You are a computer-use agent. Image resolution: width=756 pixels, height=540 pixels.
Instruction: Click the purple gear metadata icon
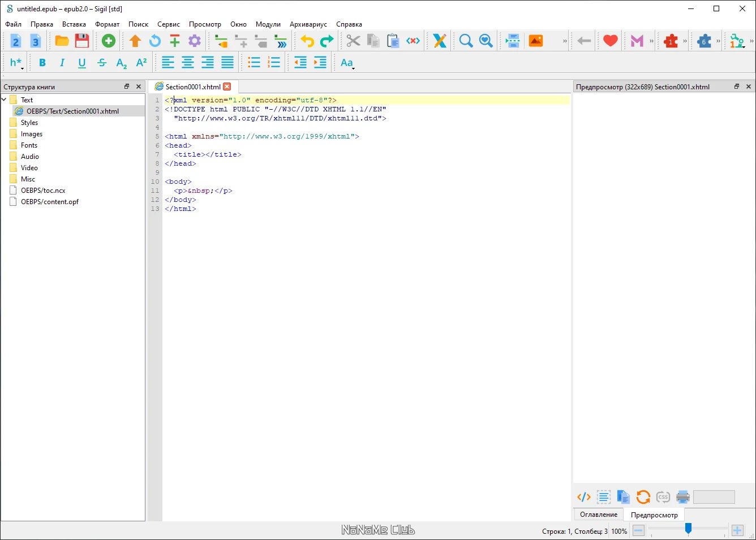coord(195,41)
